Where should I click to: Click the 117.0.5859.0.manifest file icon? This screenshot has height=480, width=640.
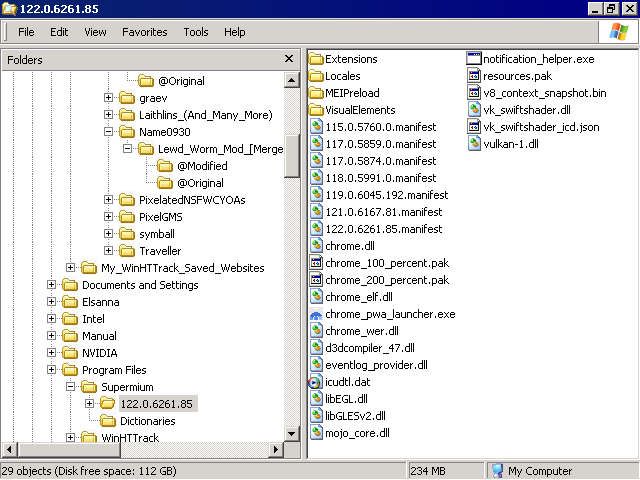coord(316,144)
